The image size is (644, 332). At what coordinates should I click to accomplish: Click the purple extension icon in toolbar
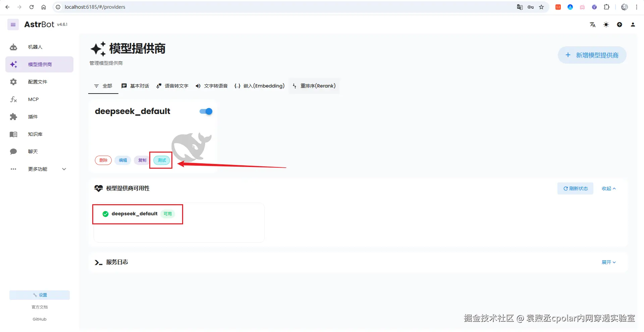(x=594, y=7)
